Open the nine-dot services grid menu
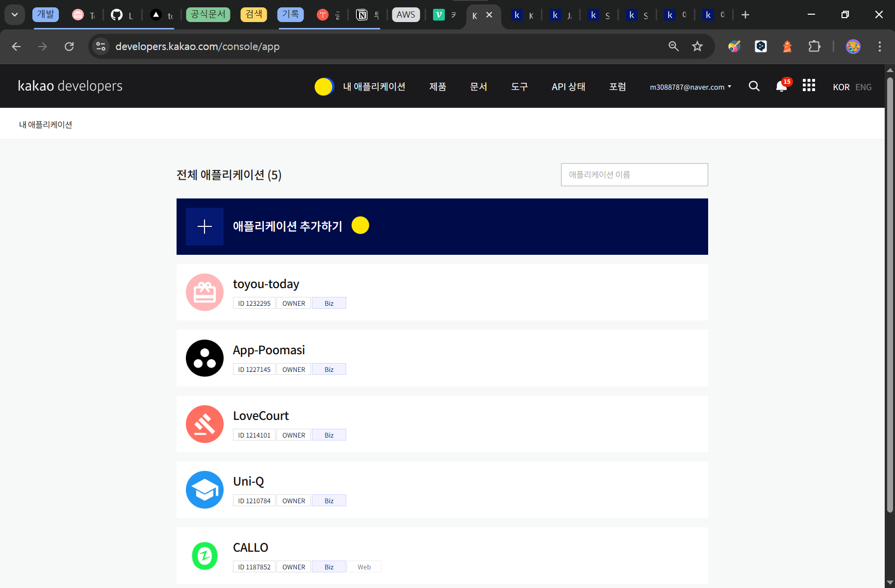The image size is (895, 588). (x=809, y=85)
